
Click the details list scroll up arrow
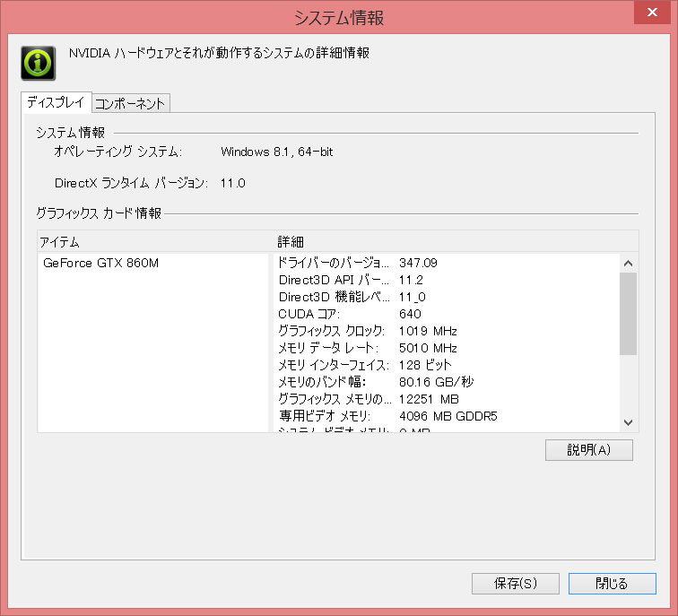pyautogui.click(x=629, y=263)
